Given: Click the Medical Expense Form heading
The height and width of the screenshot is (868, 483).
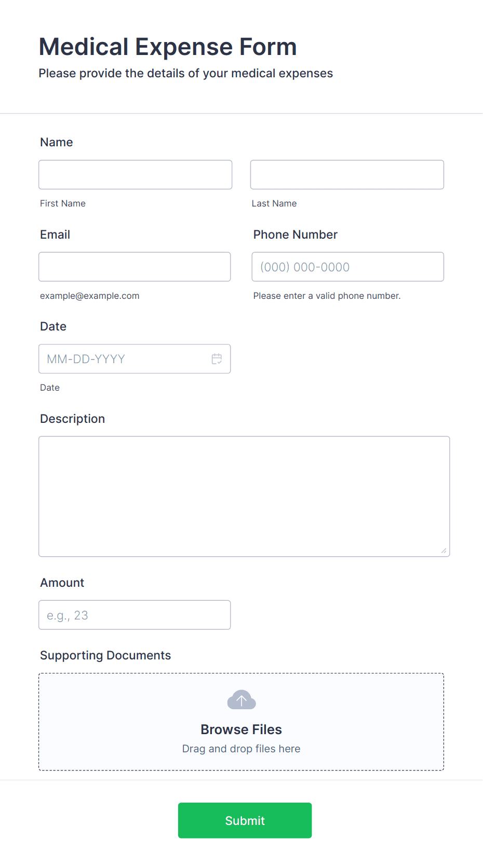Looking at the screenshot, I should click(x=168, y=47).
